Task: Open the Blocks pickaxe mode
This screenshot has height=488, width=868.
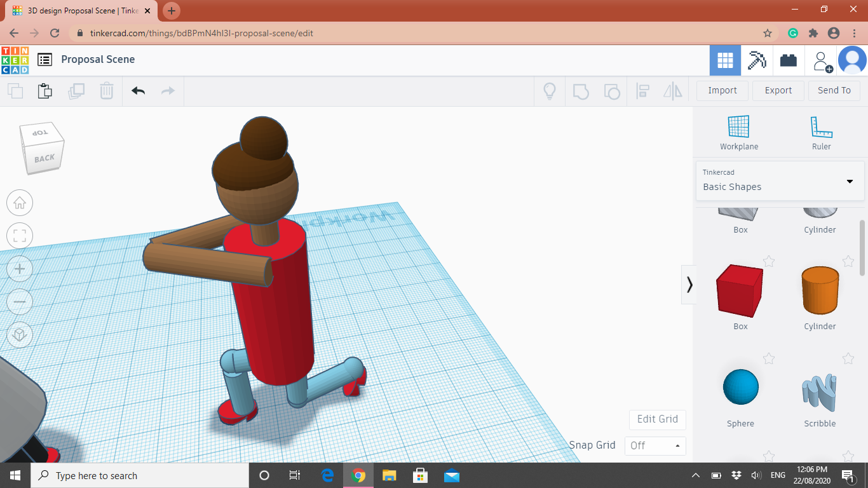Action: tap(757, 60)
